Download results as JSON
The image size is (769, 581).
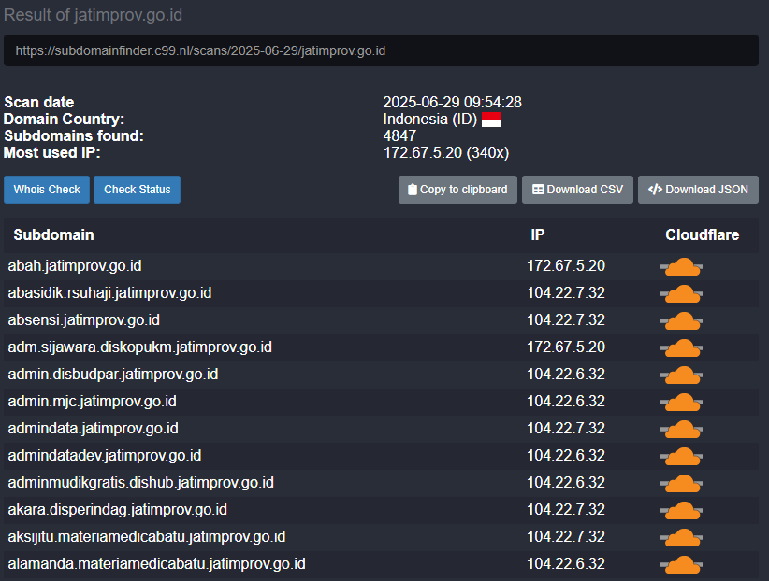(x=698, y=190)
